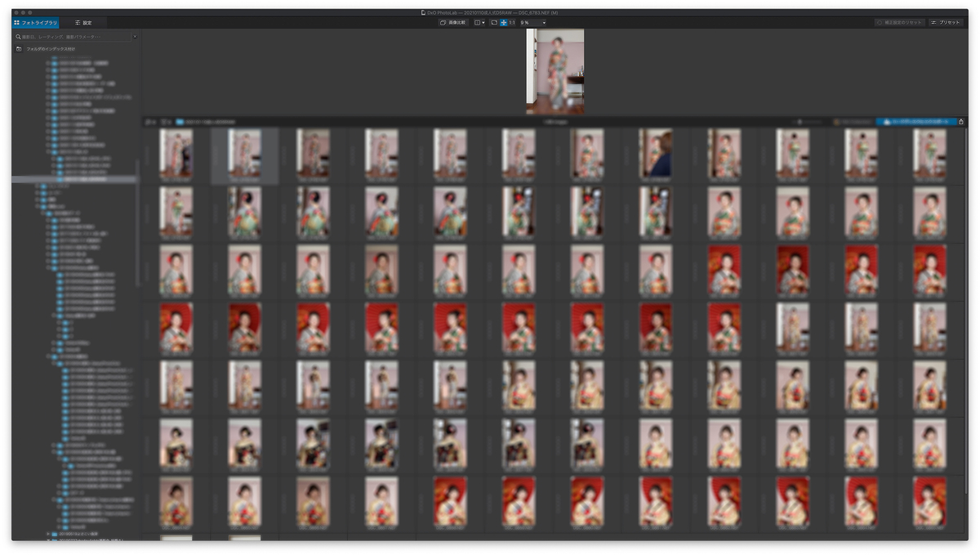The image size is (980, 555).
Task: Click the 補正設定のリセット button
Action: click(900, 23)
